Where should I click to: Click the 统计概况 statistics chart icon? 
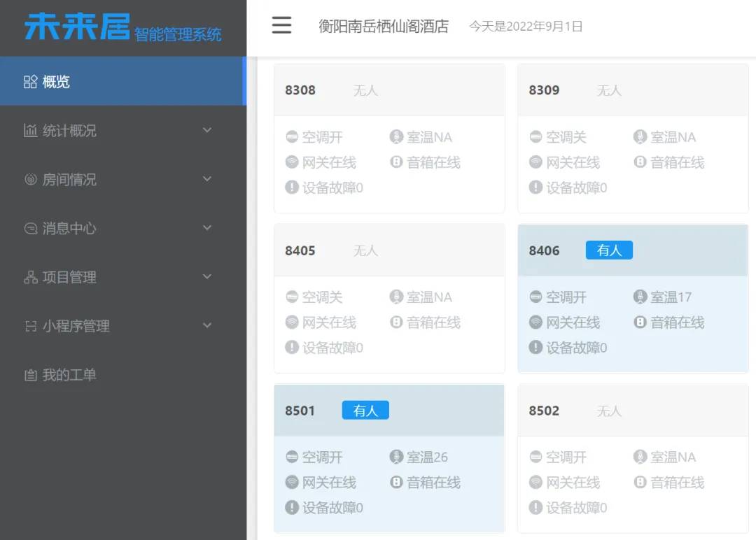pos(31,130)
